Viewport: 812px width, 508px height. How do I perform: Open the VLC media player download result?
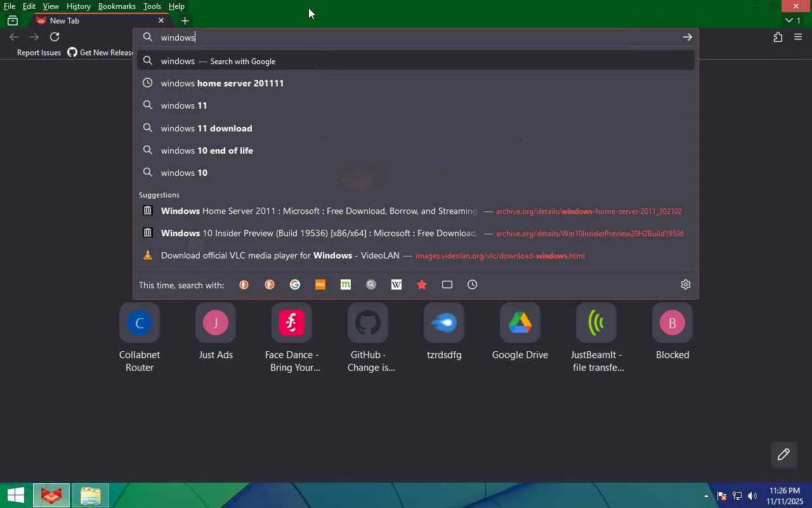[416, 255]
